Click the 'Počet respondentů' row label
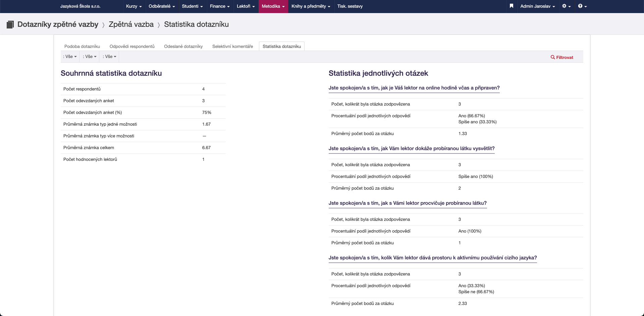Screen dimensions: 644x316 [x=82, y=89]
